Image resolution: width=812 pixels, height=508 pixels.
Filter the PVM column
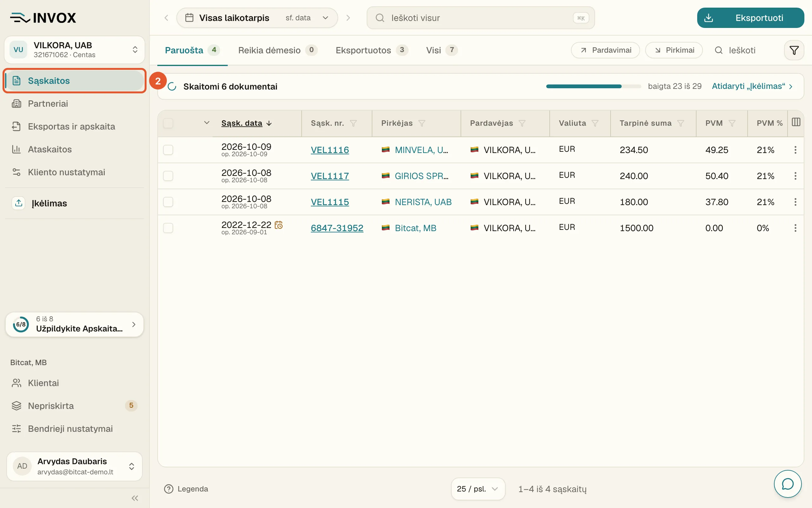coord(732,123)
